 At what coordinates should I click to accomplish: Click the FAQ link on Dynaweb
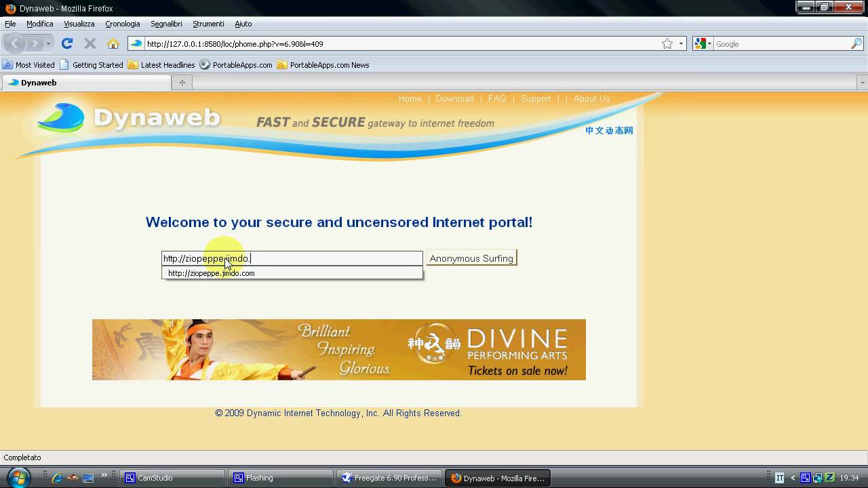[x=497, y=98]
